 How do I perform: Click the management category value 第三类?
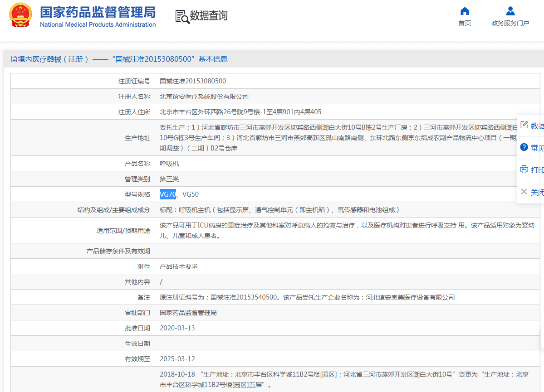pyautogui.click(x=169, y=179)
